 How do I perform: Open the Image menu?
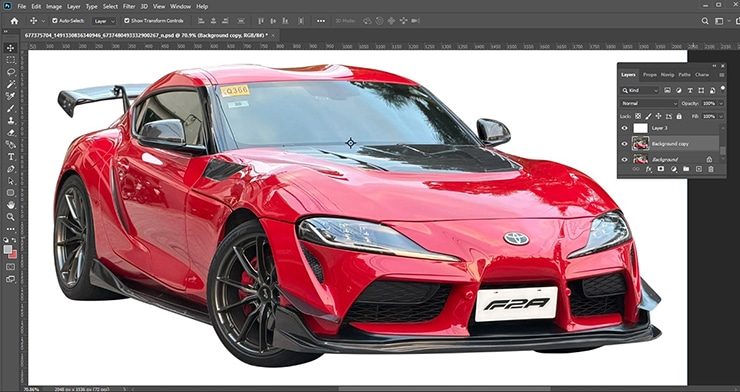[x=54, y=7]
